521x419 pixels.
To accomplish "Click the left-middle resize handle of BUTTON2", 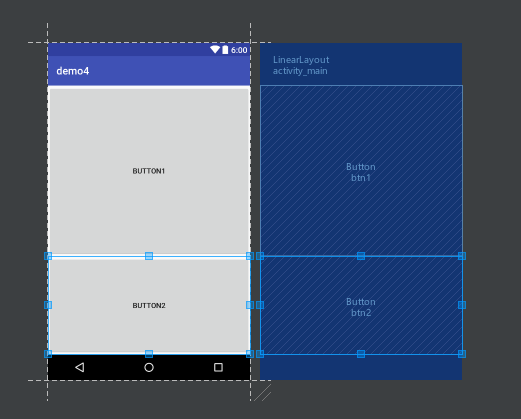I will [x=48, y=305].
